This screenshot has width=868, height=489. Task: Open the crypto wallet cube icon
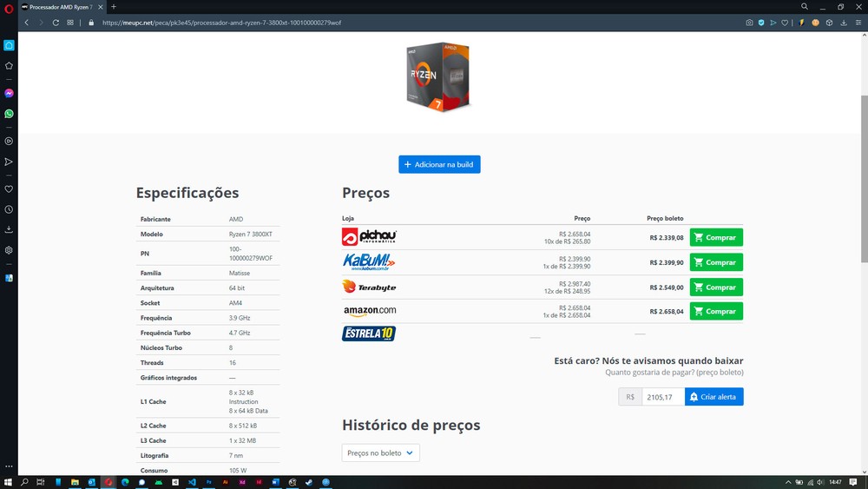point(829,23)
